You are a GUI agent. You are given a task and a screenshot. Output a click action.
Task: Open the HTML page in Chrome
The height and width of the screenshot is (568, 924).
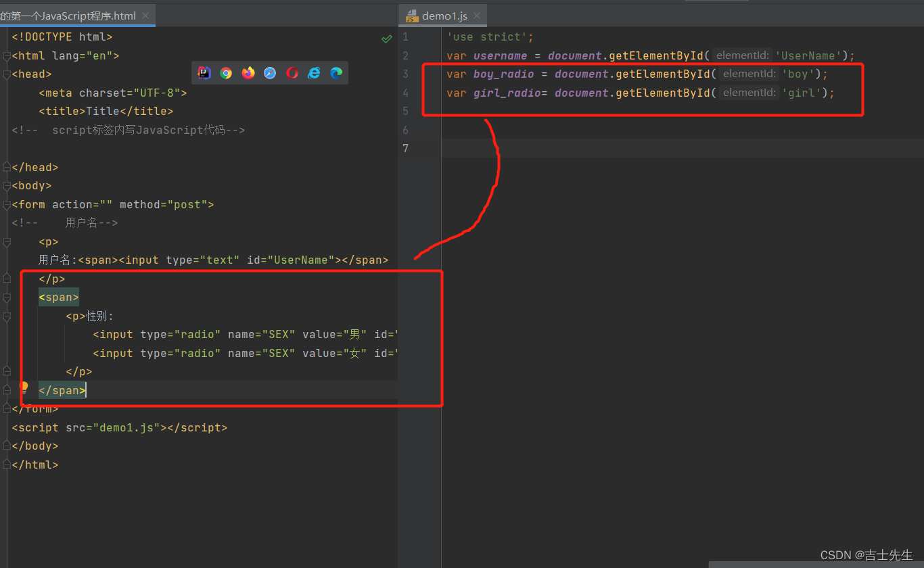pyautogui.click(x=226, y=73)
